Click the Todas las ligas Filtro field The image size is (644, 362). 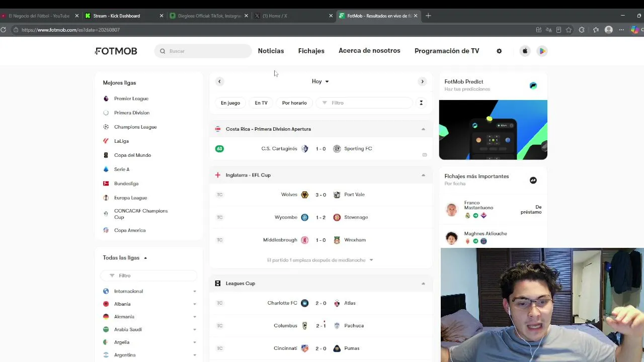click(149, 276)
